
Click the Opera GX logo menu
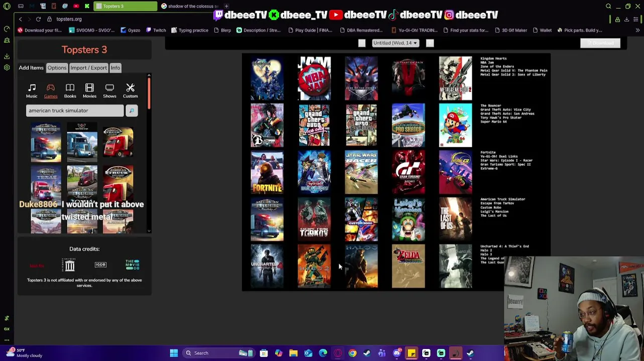click(7, 7)
